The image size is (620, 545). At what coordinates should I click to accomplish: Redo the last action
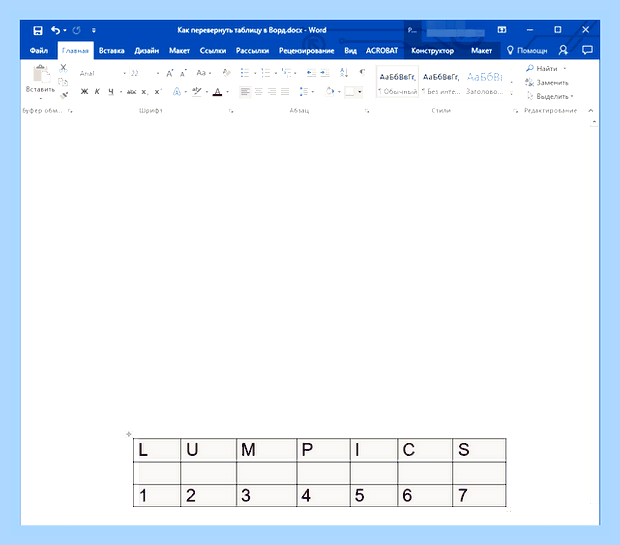pos(77,30)
